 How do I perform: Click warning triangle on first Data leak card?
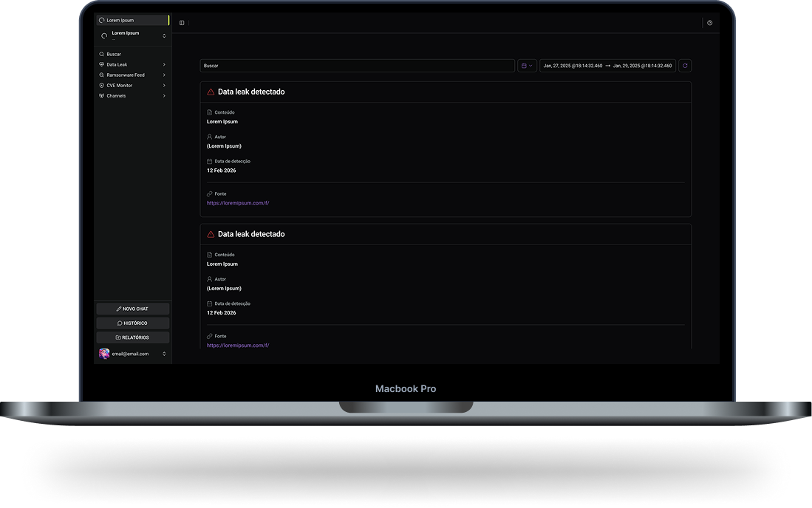click(x=211, y=92)
